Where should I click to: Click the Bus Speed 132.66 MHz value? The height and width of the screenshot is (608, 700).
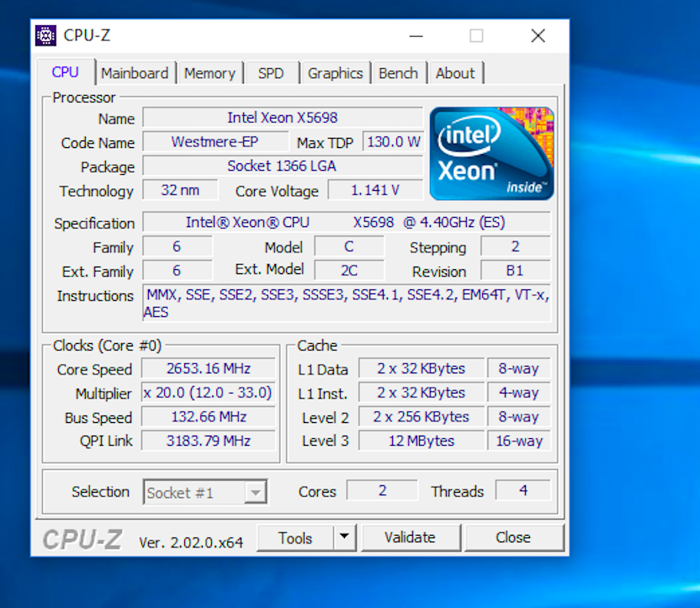click(x=209, y=416)
